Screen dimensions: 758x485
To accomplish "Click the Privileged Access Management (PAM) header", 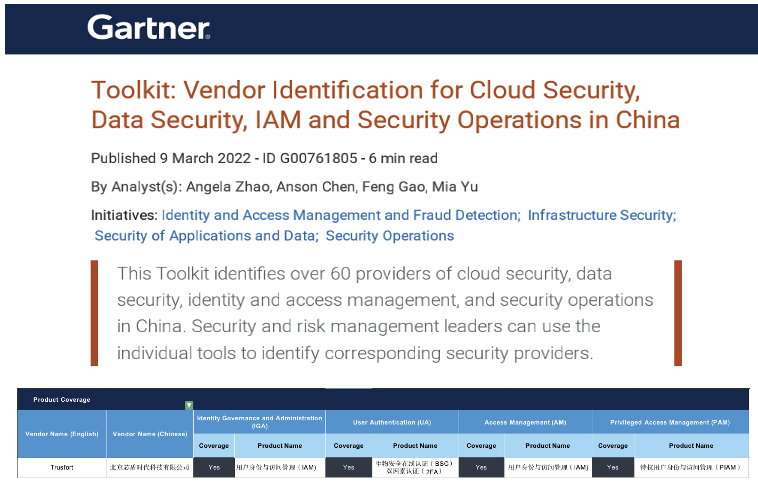I will [670, 422].
